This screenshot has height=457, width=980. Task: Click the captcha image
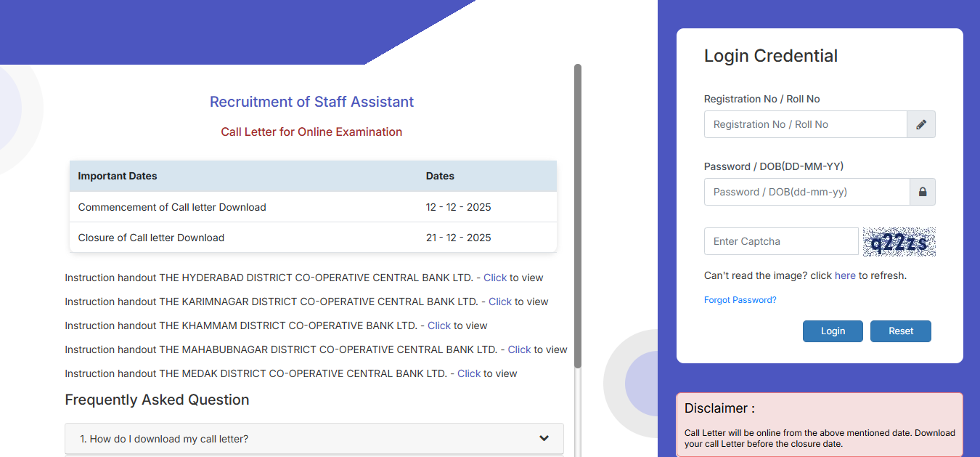click(x=899, y=241)
